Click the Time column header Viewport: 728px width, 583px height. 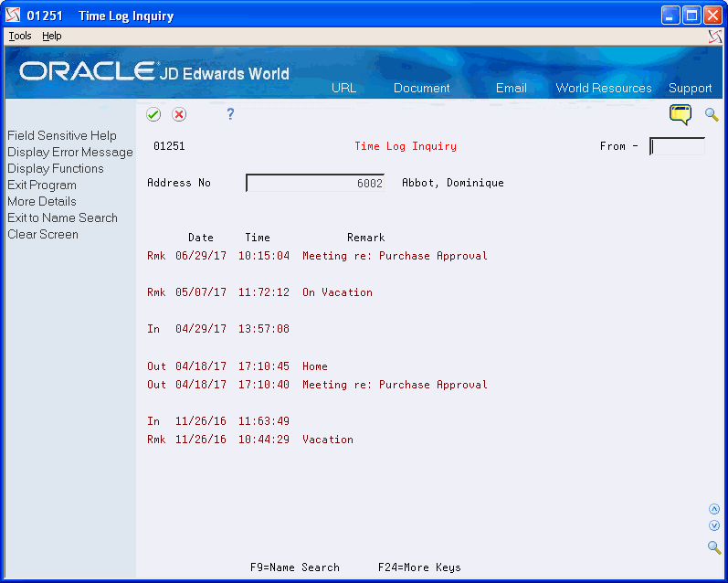tap(258, 238)
